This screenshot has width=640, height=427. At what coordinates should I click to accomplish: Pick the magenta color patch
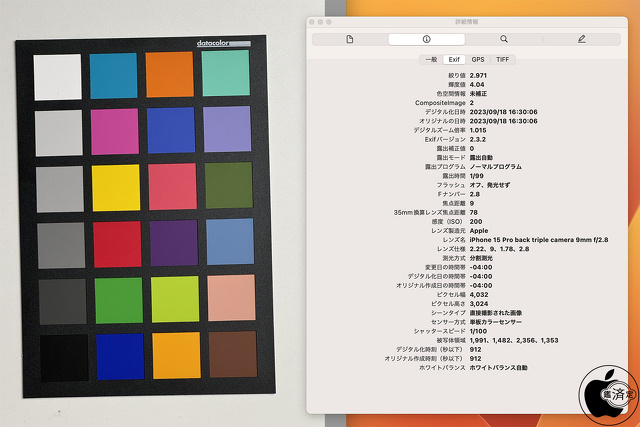coord(114,131)
